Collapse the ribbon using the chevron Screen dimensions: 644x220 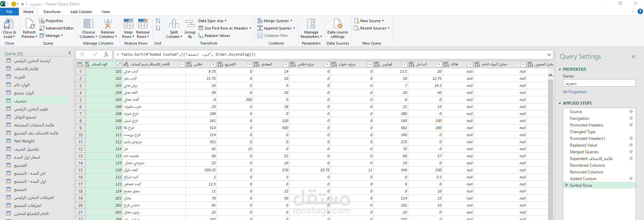click(x=633, y=11)
